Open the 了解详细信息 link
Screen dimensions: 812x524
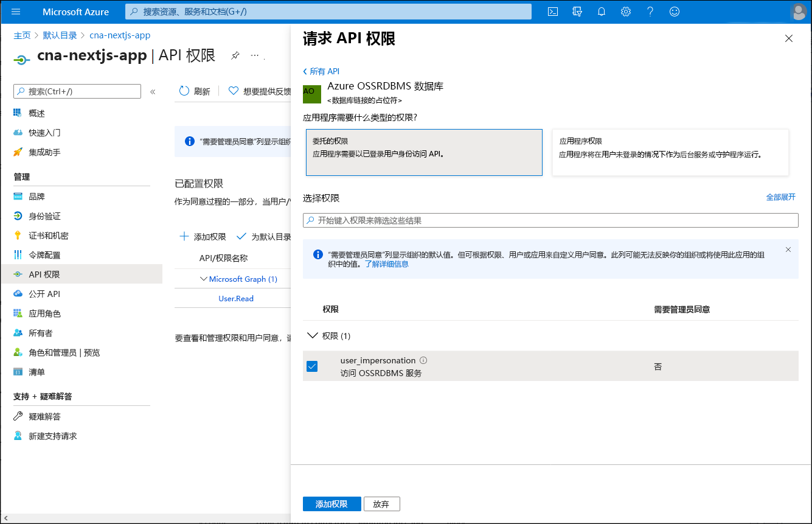click(386, 264)
